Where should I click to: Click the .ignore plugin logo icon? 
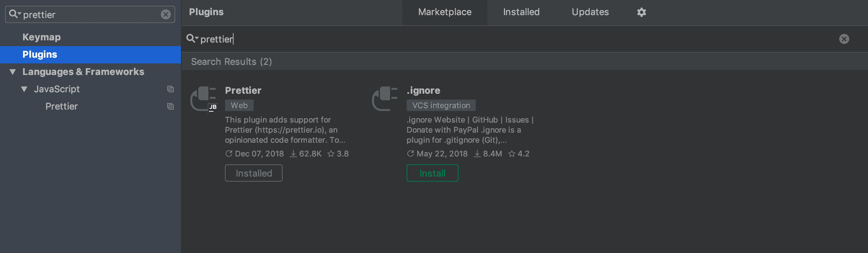coord(385,99)
